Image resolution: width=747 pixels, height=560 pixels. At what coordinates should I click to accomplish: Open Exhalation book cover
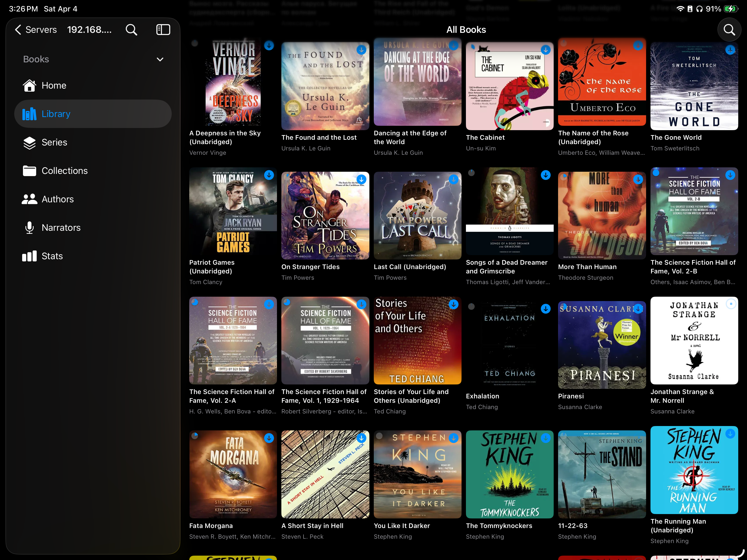510,345
